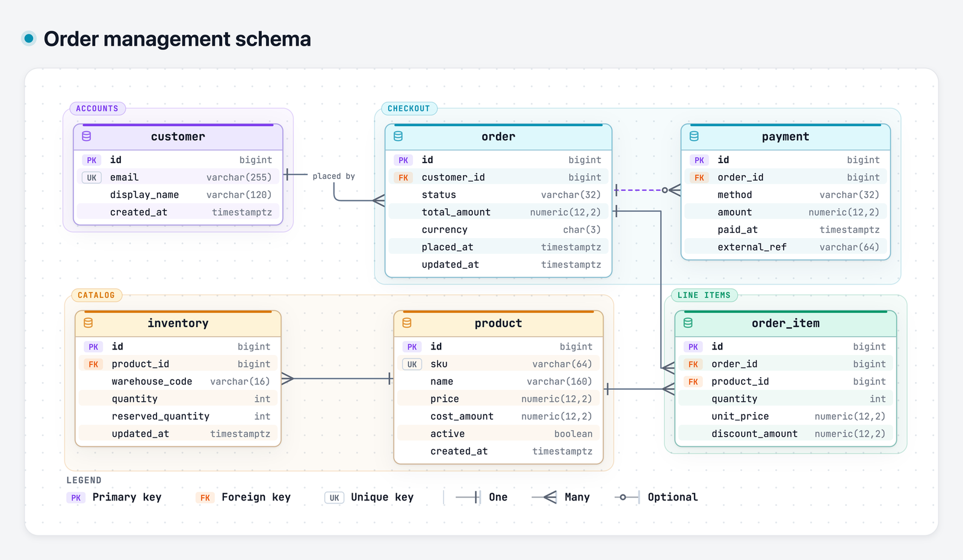
Task: Select the total_amount row in order table
Action: click(498, 212)
